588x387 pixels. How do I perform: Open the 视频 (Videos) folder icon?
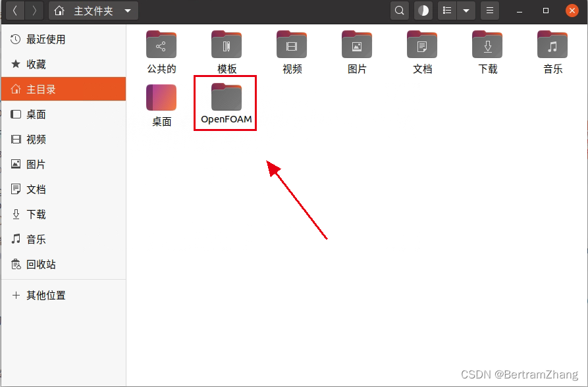(x=292, y=45)
